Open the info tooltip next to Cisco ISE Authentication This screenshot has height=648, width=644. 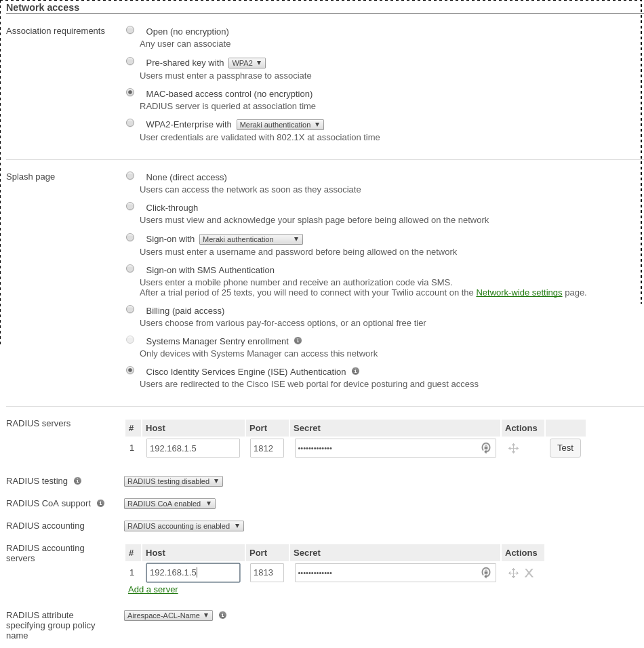356,371
